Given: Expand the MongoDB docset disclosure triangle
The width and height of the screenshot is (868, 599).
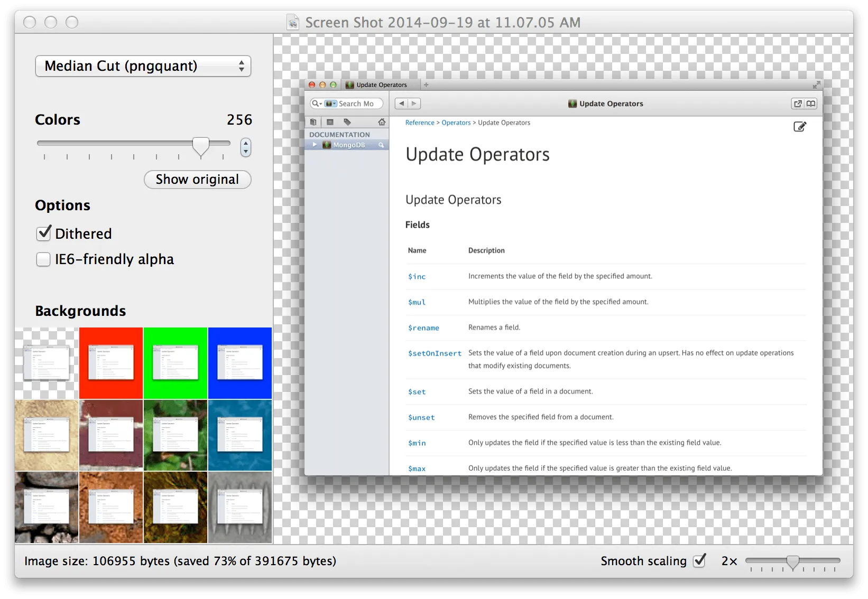Looking at the screenshot, I should pos(315,145).
